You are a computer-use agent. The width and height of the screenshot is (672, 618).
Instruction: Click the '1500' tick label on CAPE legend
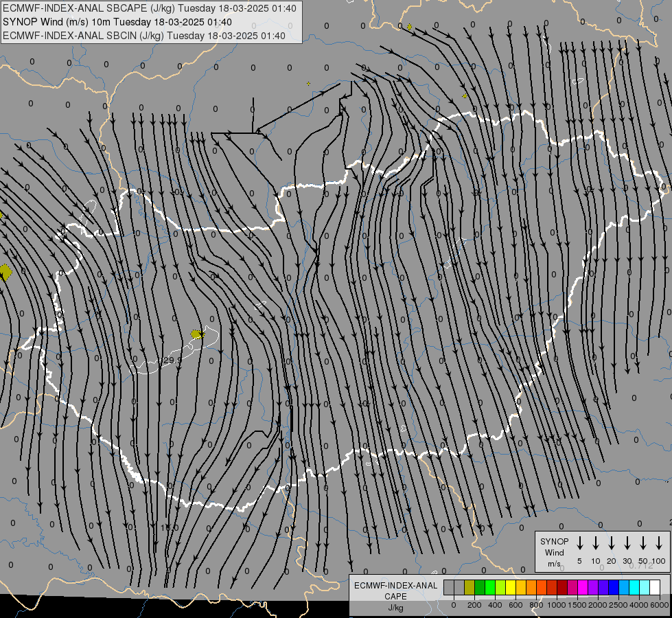click(577, 605)
